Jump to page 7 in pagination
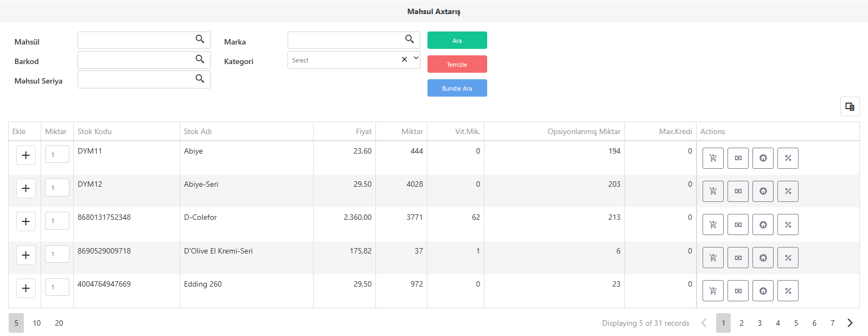The height and width of the screenshot is (336, 868). [x=832, y=323]
